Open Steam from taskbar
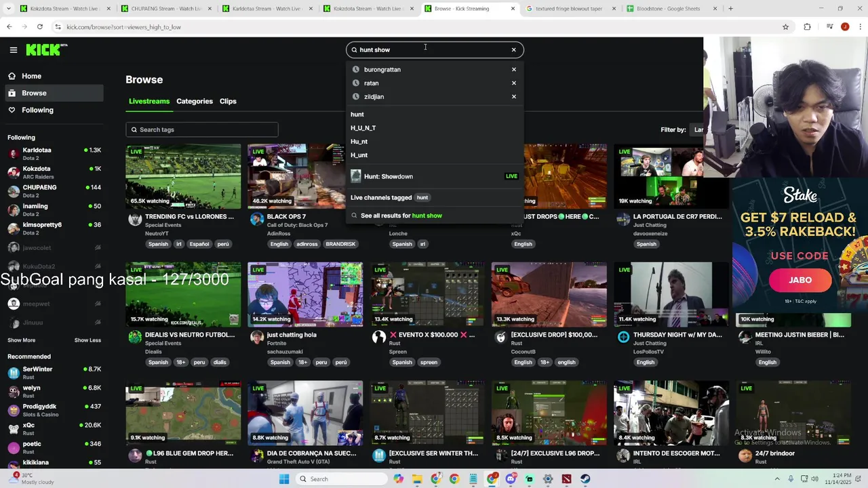 pos(585,479)
